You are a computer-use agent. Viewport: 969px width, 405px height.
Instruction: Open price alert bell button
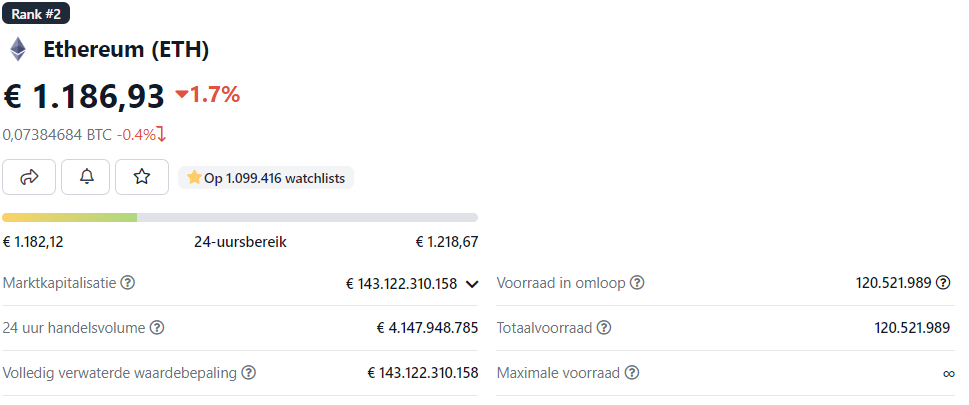[x=87, y=177]
